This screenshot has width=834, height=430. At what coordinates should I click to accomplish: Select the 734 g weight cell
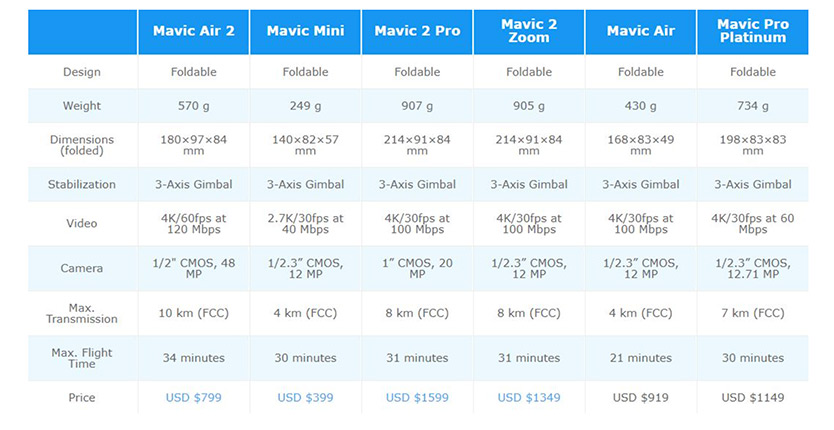(x=753, y=106)
